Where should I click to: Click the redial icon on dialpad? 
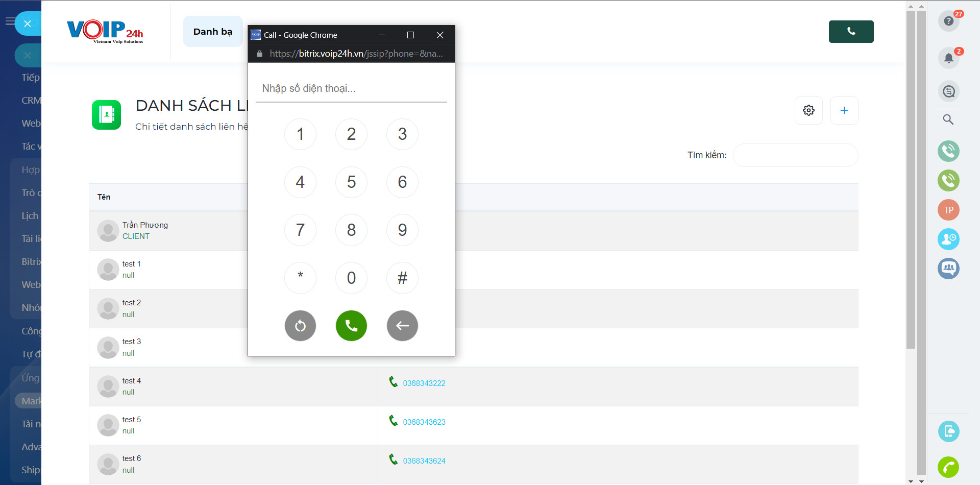click(x=300, y=326)
